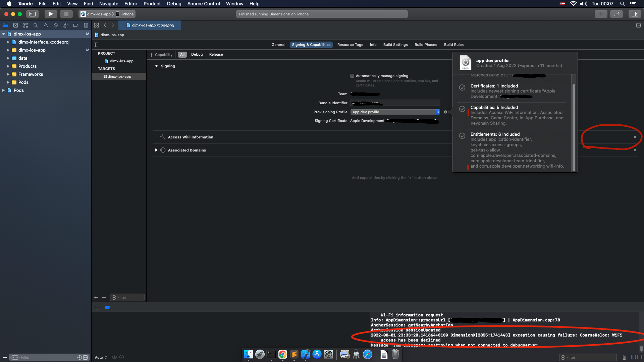The width and height of the screenshot is (644, 362).
Task: Click the targets Filter field
Action: pos(127,297)
